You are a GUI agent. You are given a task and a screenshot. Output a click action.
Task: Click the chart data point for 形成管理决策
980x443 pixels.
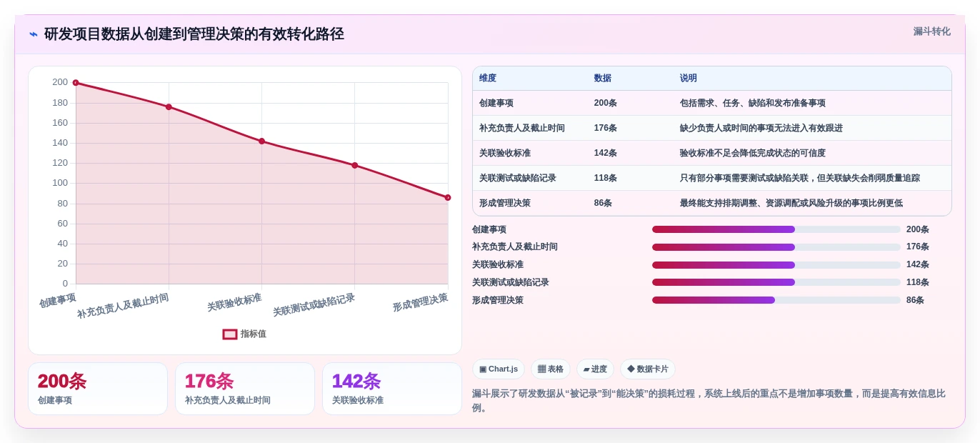[448, 198]
